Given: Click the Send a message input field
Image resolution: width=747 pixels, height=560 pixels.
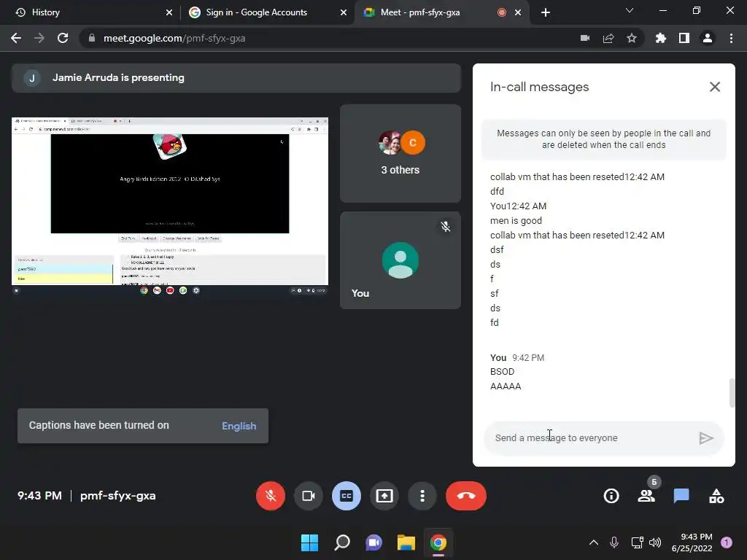Looking at the screenshot, I should coord(591,437).
